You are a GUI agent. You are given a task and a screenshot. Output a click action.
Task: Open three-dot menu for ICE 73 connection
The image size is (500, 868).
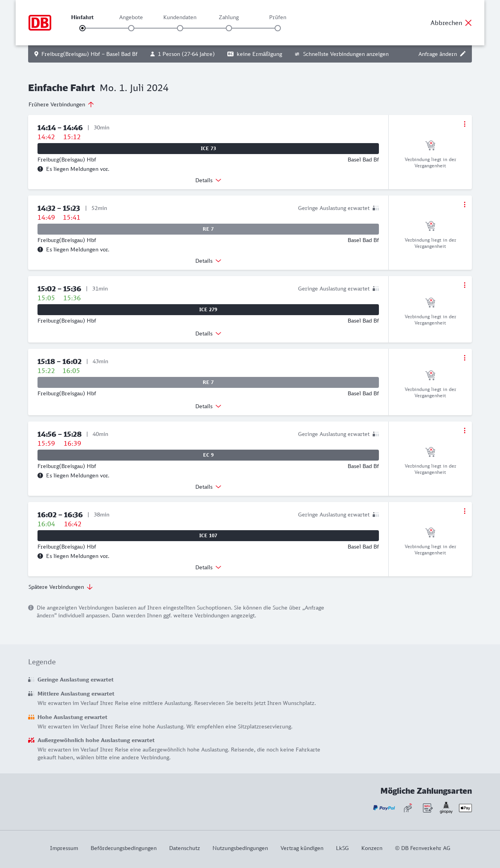click(x=464, y=124)
